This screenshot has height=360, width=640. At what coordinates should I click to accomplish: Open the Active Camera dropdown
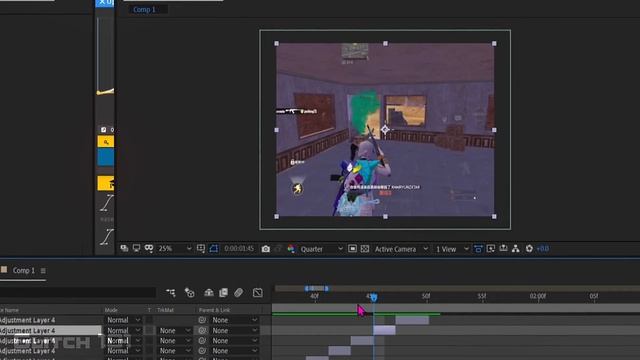tap(401, 249)
